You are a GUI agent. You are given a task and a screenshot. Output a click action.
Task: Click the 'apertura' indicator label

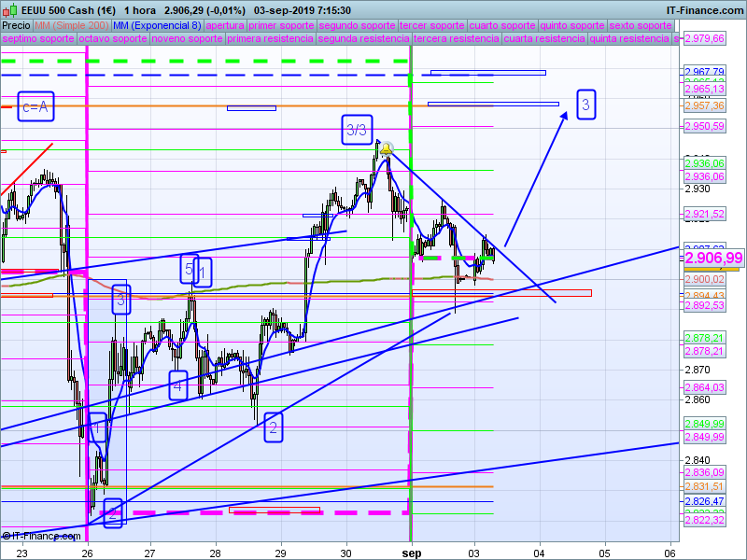[225, 25]
